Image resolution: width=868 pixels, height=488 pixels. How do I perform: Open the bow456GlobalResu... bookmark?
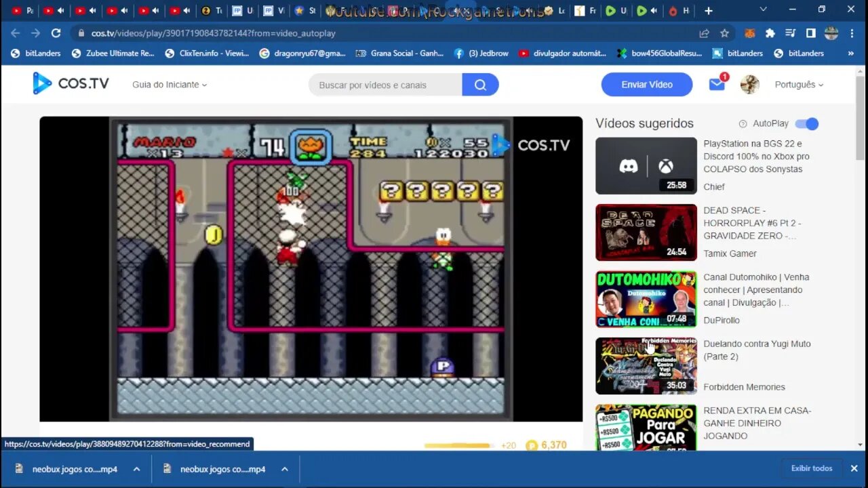tap(659, 53)
